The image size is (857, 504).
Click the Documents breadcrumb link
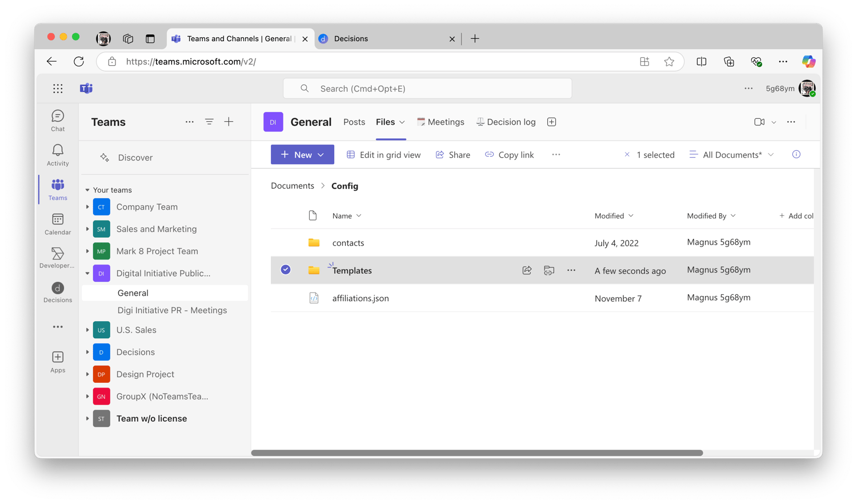pyautogui.click(x=292, y=185)
